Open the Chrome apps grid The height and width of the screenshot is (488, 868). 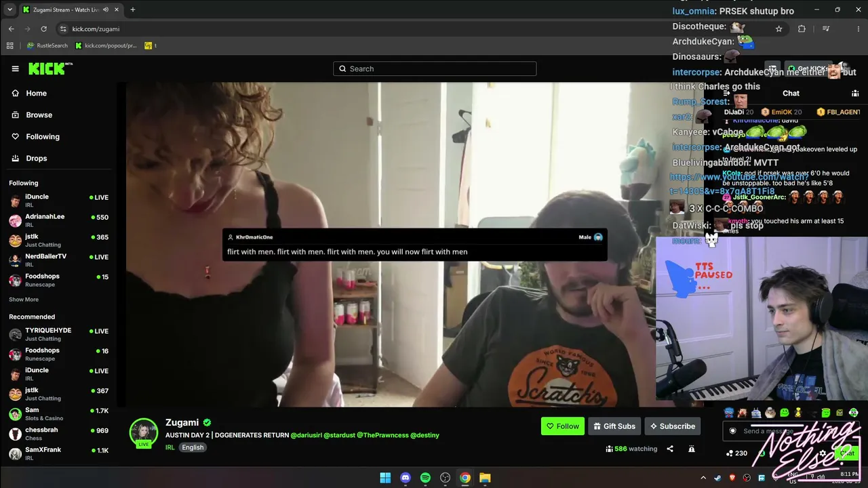9,45
